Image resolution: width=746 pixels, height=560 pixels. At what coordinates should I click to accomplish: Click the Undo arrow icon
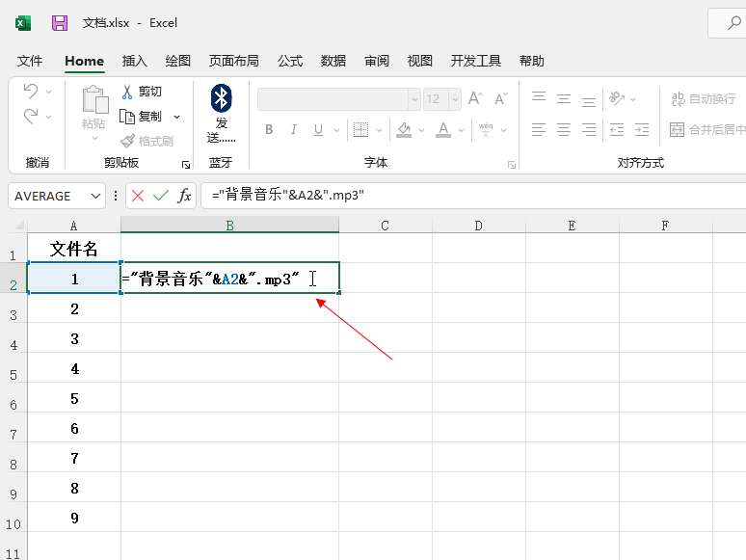tap(31, 91)
